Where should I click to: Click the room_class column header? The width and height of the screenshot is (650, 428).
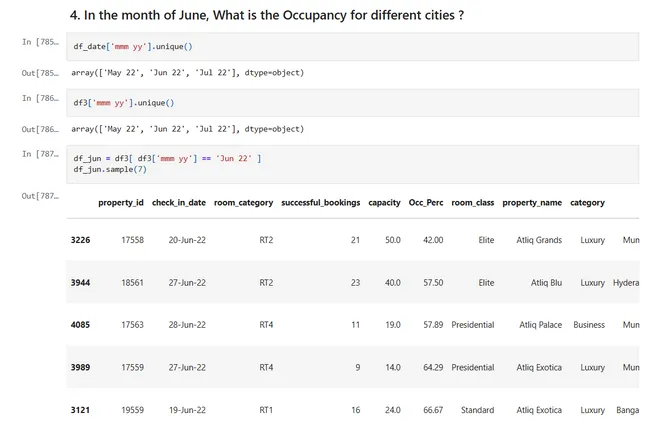tap(472, 202)
